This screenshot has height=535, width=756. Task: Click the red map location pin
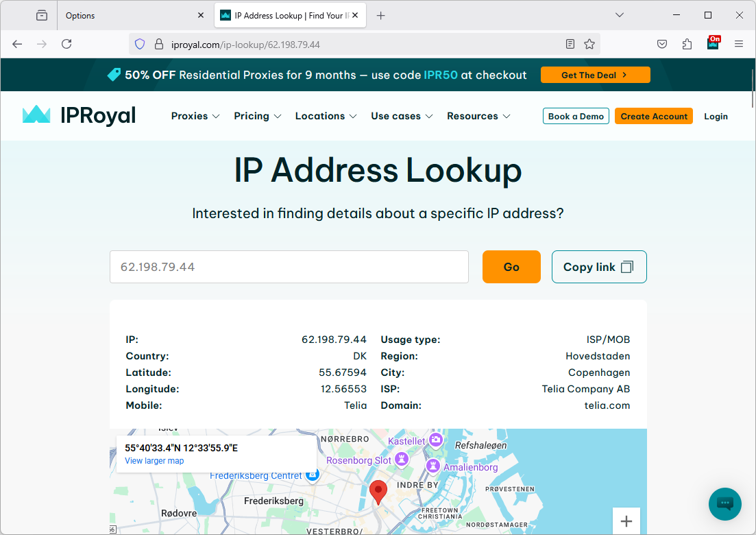pyautogui.click(x=378, y=492)
